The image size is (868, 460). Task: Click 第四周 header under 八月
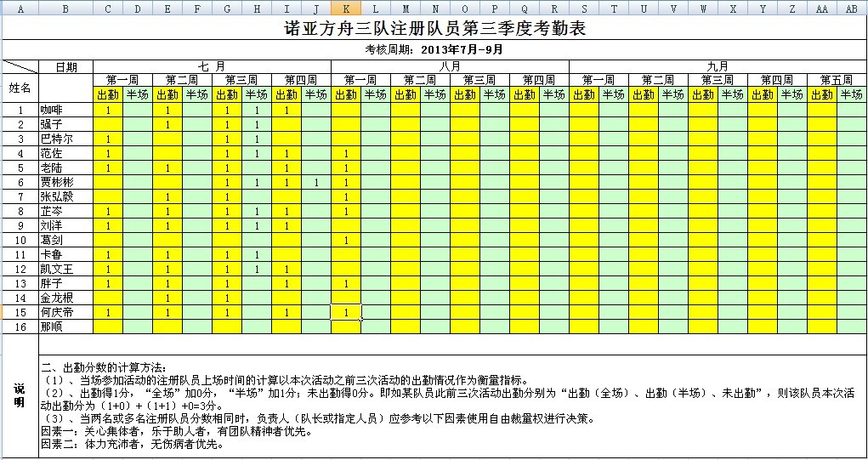pyautogui.click(x=539, y=80)
